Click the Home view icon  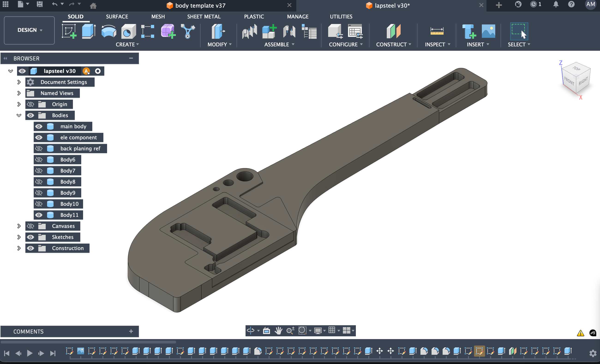pos(93,5)
